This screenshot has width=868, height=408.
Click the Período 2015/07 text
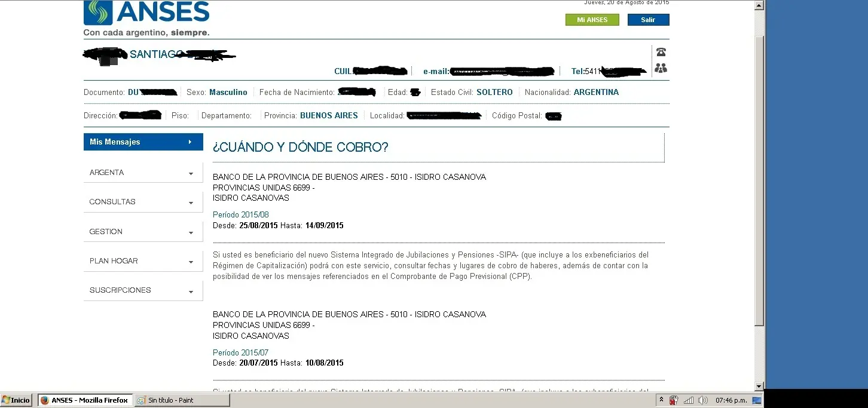click(x=241, y=353)
